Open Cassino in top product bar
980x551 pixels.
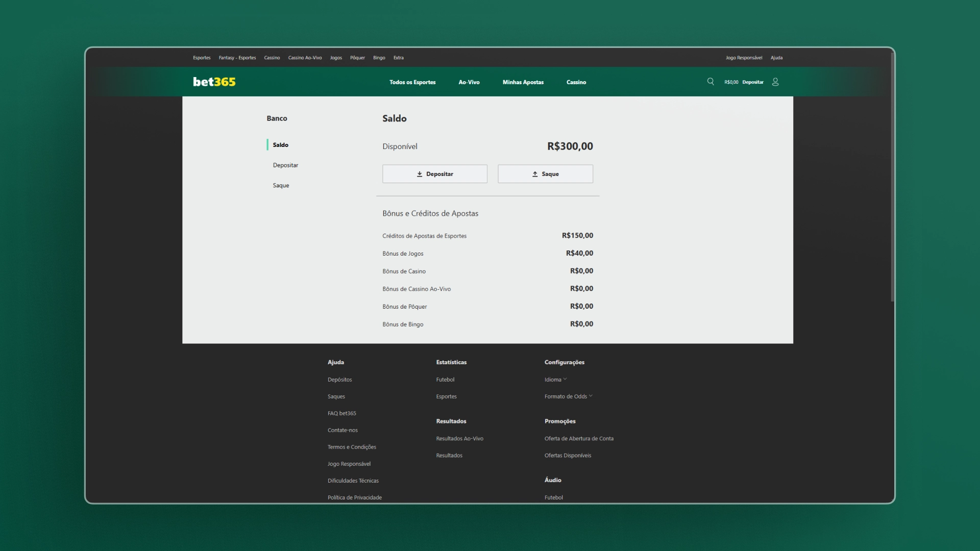pyautogui.click(x=272, y=58)
